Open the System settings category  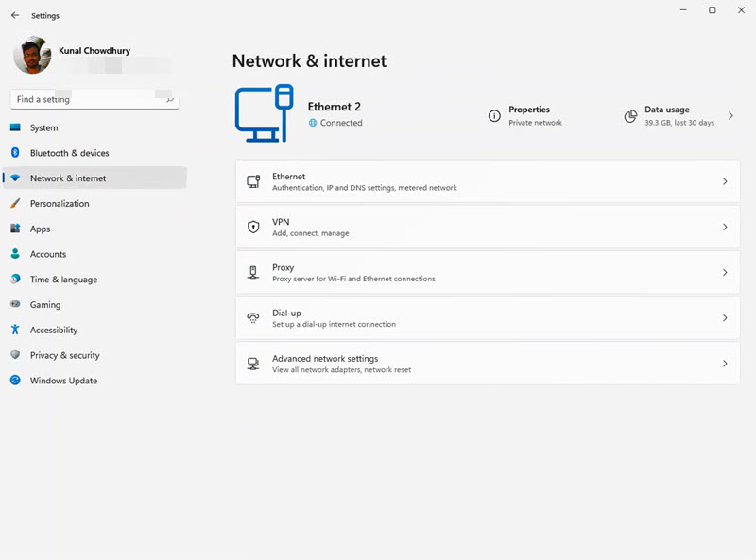click(94, 127)
